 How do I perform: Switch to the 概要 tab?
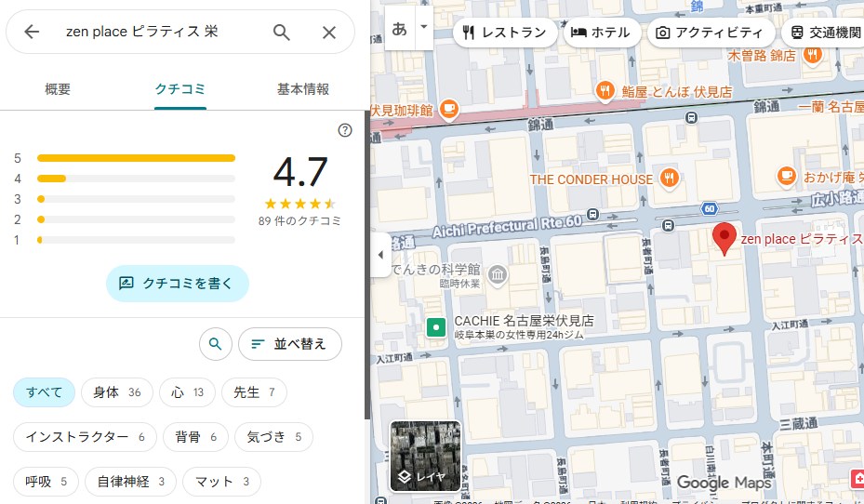(x=58, y=89)
